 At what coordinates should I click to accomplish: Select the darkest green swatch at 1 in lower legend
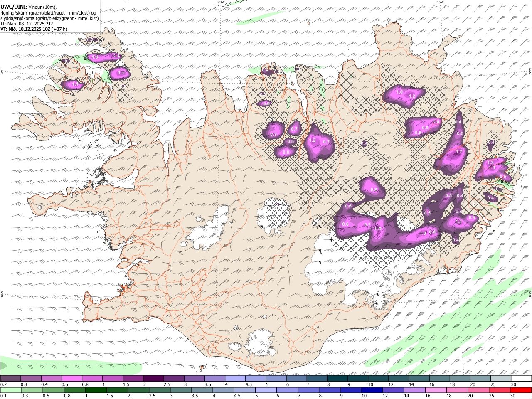click(96, 390)
